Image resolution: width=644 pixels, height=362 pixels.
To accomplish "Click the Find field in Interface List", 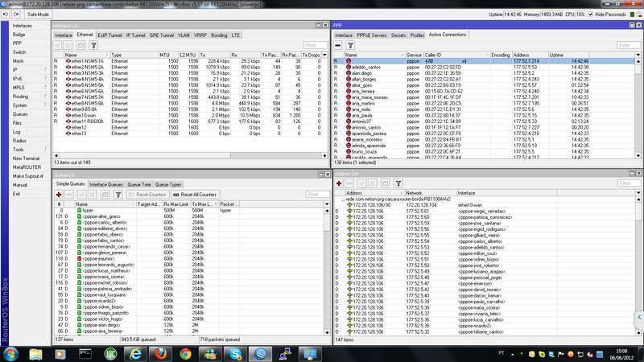I will [x=316, y=45].
